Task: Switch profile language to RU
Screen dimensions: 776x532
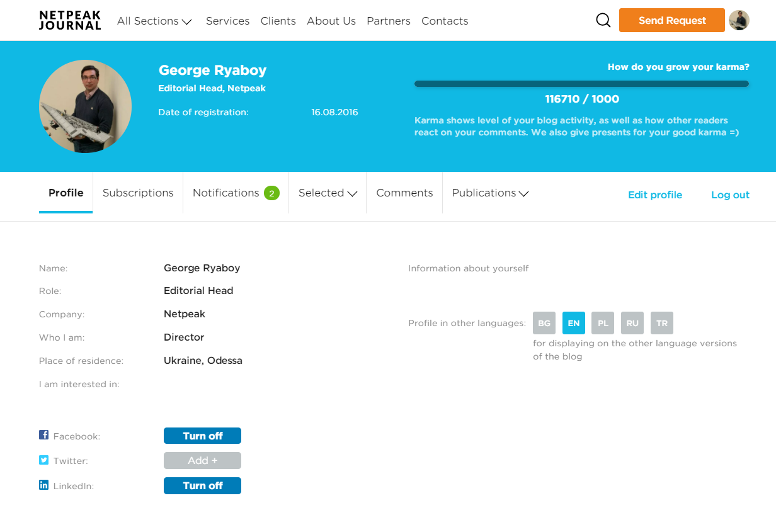Action: click(632, 323)
